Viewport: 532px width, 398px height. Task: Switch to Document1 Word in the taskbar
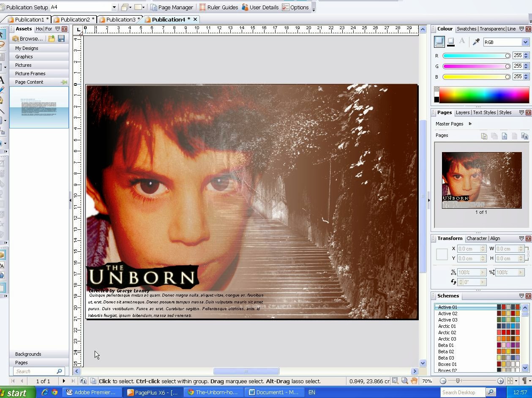click(274, 393)
